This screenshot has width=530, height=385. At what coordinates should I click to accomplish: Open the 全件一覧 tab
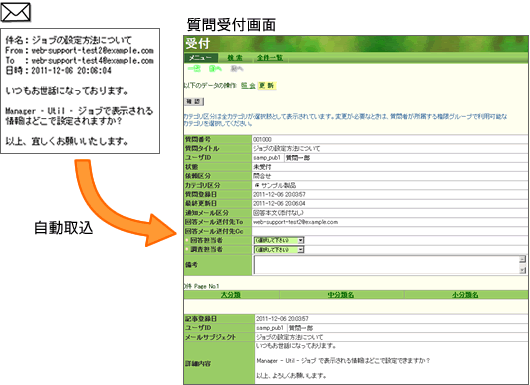[x=269, y=58]
